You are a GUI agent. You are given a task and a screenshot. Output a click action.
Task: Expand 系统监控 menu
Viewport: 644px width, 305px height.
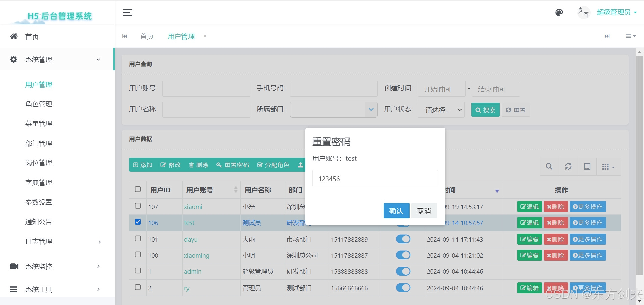point(57,266)
